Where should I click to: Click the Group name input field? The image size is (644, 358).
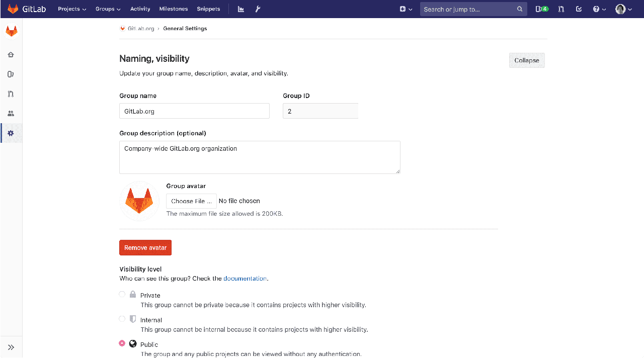pyautogui.click(x=194, y=111)
